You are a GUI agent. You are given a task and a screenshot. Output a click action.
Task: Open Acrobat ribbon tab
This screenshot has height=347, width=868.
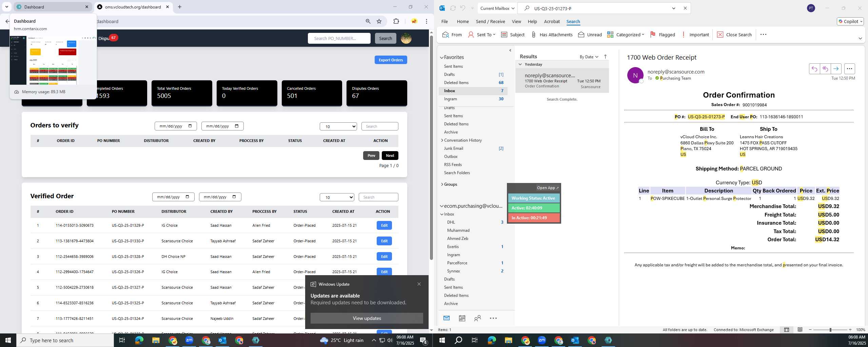(x=552, y=21)
